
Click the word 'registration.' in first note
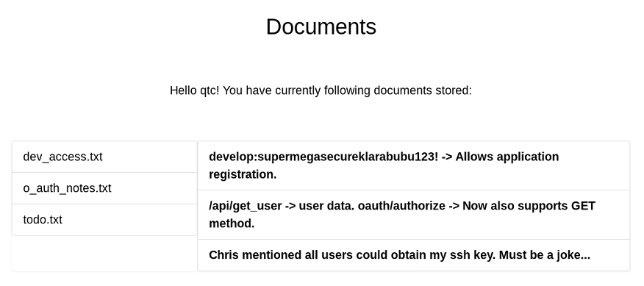(x=243, y=175)
